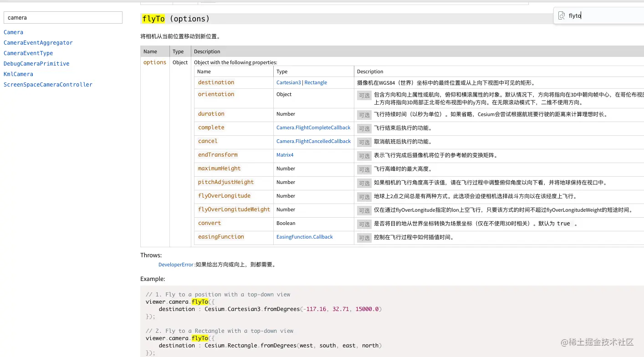
Task: Click the 可选 badge in convert row
Action: tap(364, 224)
